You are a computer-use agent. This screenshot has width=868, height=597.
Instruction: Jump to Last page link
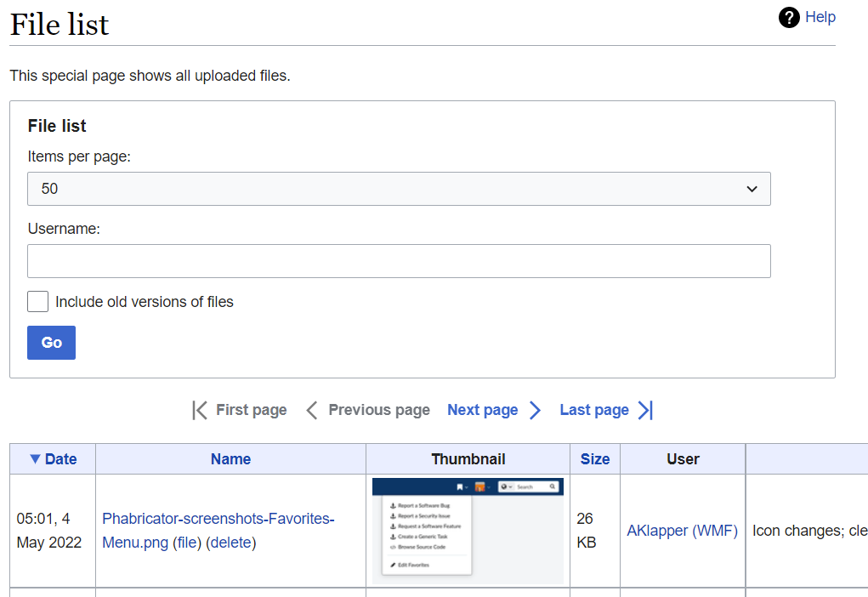(x=593, y=410)
